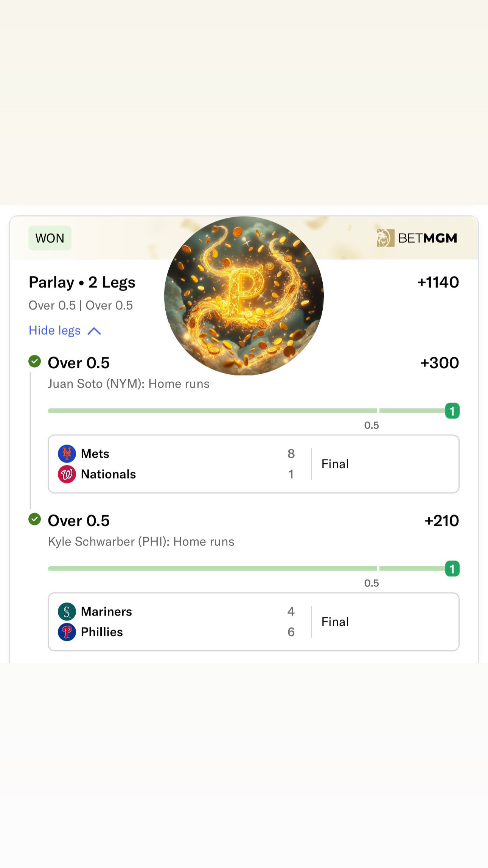Click the green 1 marker on Schwarber's bar
The image size is (488, 868).
pos(452,569)
